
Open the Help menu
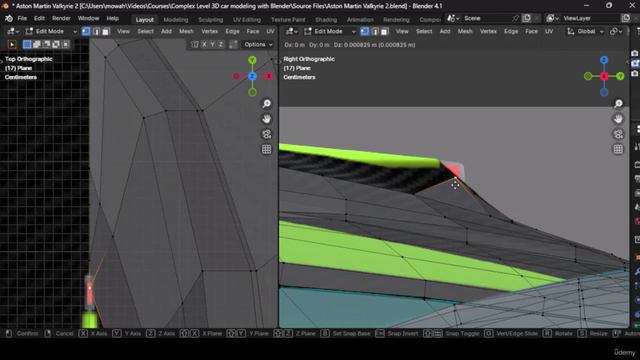point(113,18)
